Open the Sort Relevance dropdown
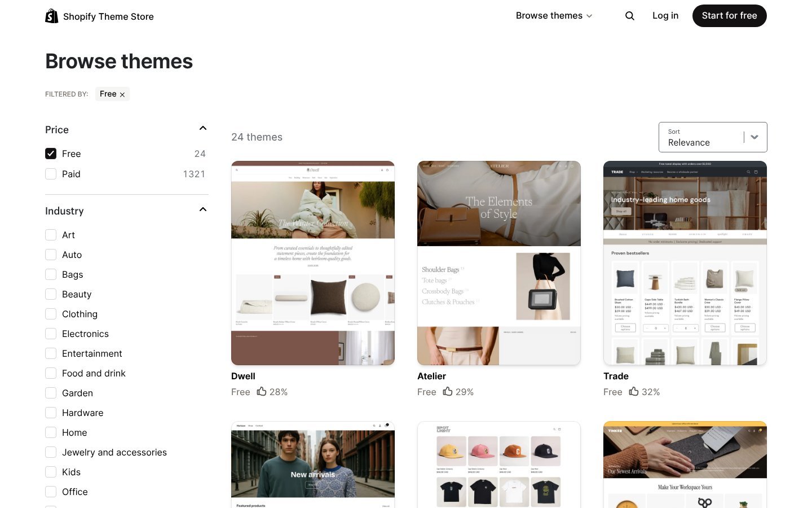The image size is (812, 508). point(713,137)
